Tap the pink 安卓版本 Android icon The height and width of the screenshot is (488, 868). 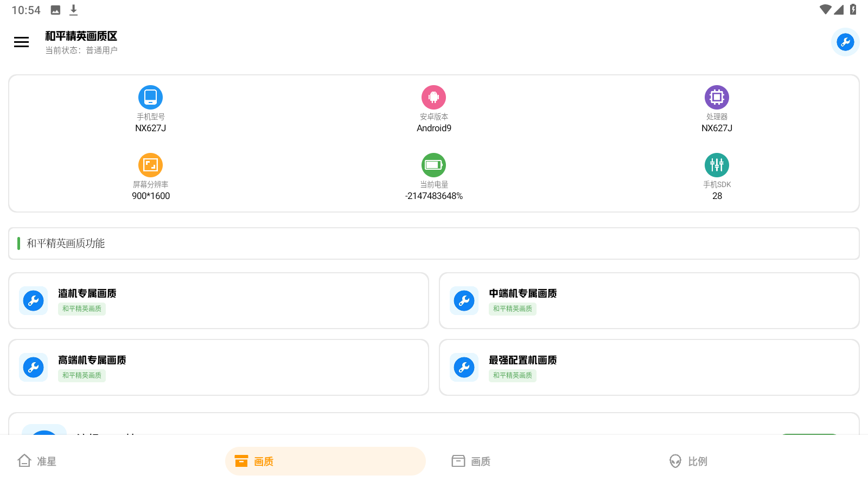[x=433, y=97]
